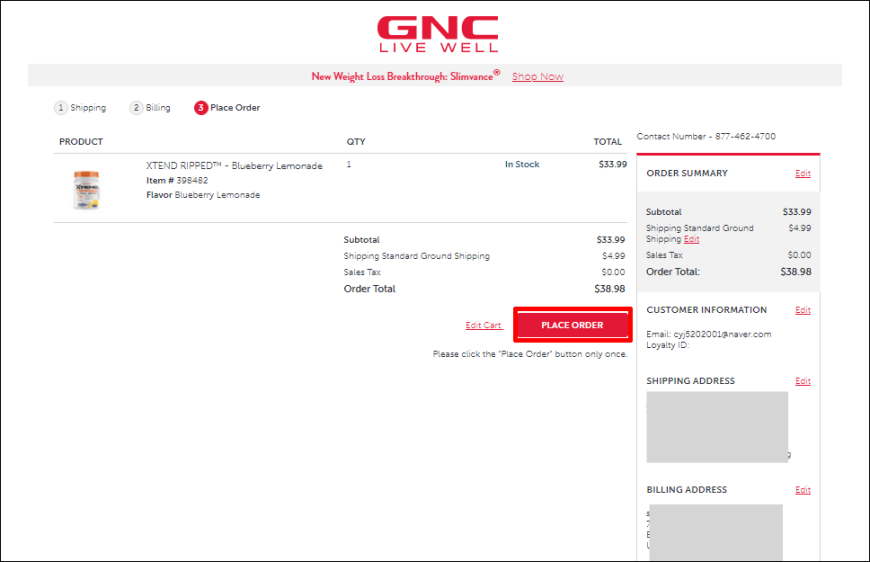Viewport: 870px width, 562px height.
Task: Edit the Billing Address
Action: [x=802, y=490]
